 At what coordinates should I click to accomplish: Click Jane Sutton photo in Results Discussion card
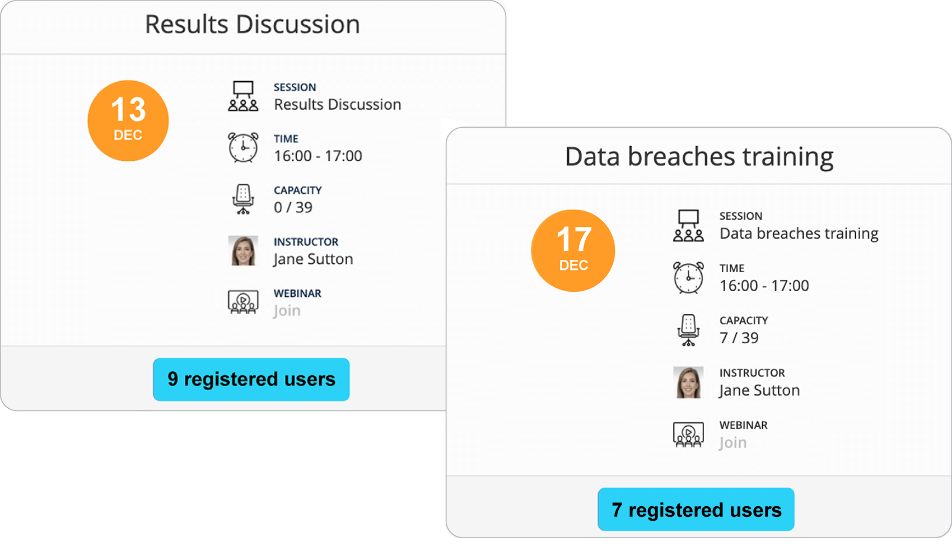click(244, 250)
